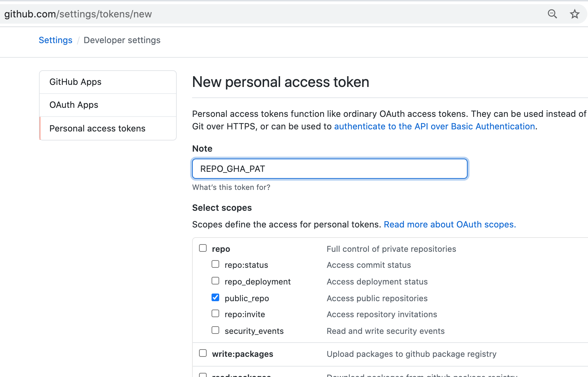Open GitHub Apps sidebar item
The image size is (588, 377).
108,82
